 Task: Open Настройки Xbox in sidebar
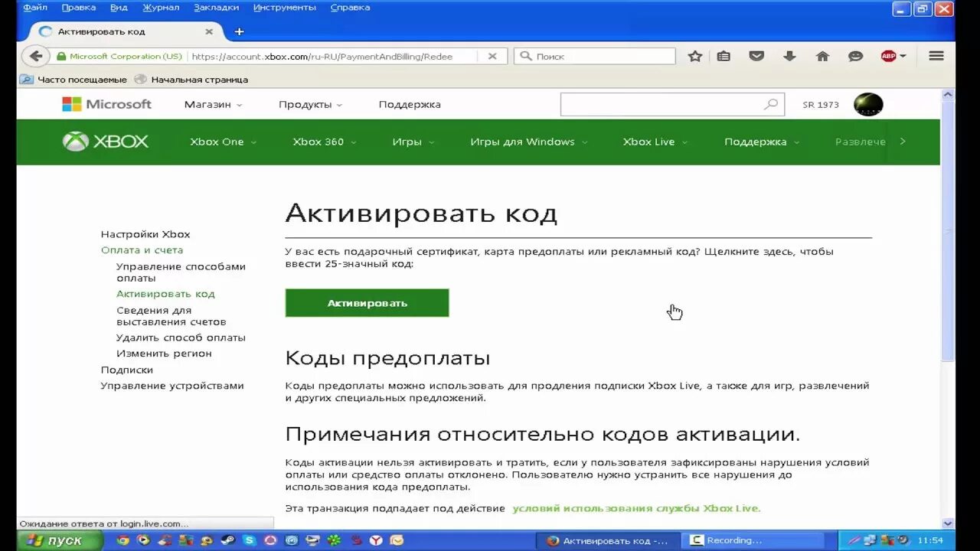145,234
